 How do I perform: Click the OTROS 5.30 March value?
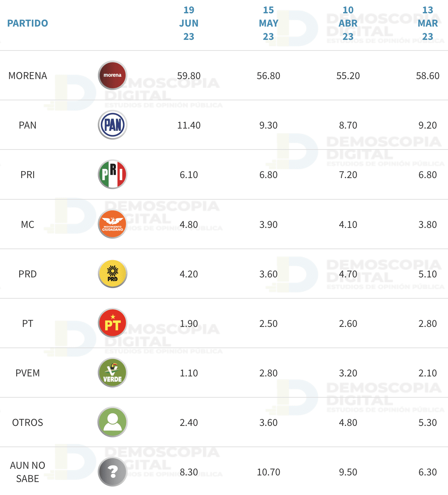[x=428, y=423]
